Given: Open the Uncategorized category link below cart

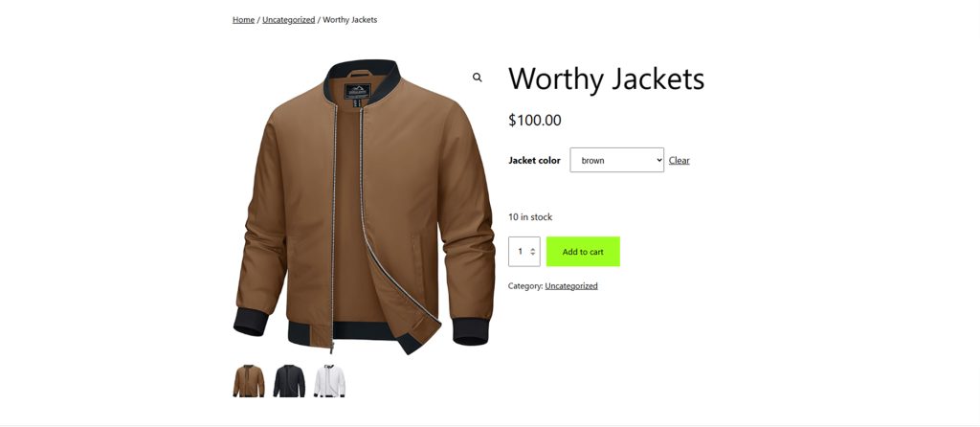Looking at the screenshot, I should coord(571,285).
